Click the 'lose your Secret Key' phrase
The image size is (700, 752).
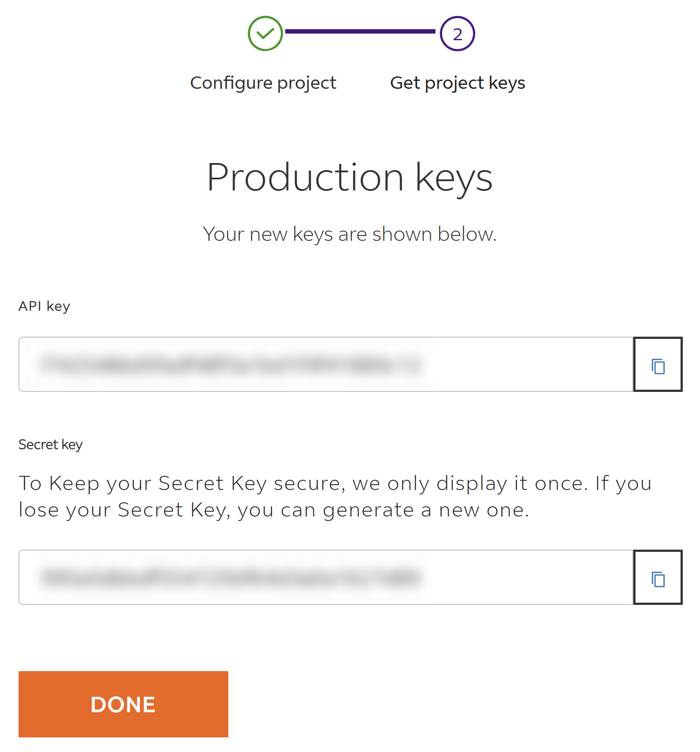[x=124, y=510]
